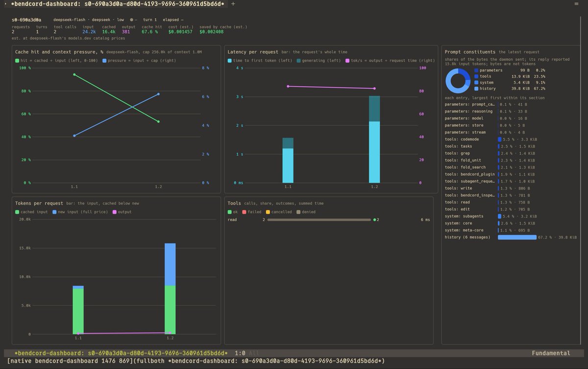The image size is (588, 369).
Task: Click the 'read' tool row label
Action: 233,220
